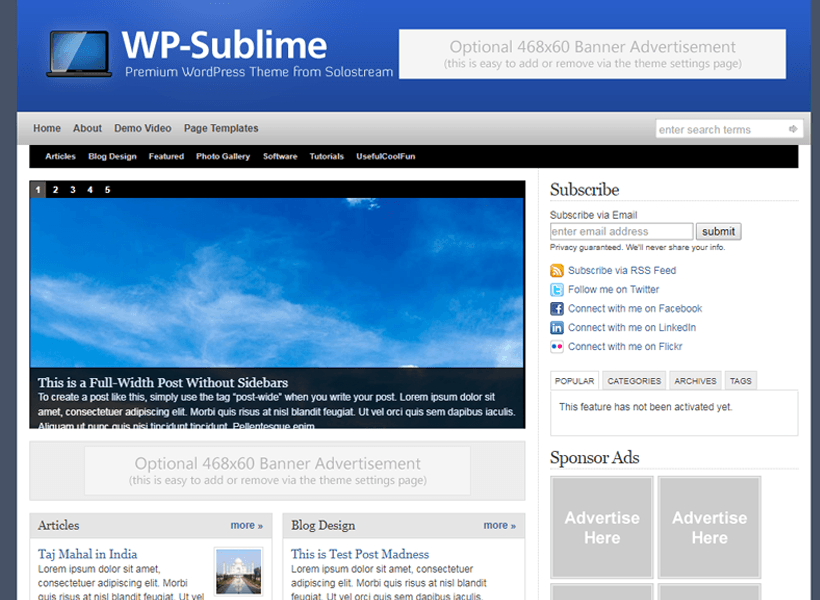The height and width of the screenshot is (600, 820).
Task: Open the This is Test Post Madness post
Action: pos(360,554)
